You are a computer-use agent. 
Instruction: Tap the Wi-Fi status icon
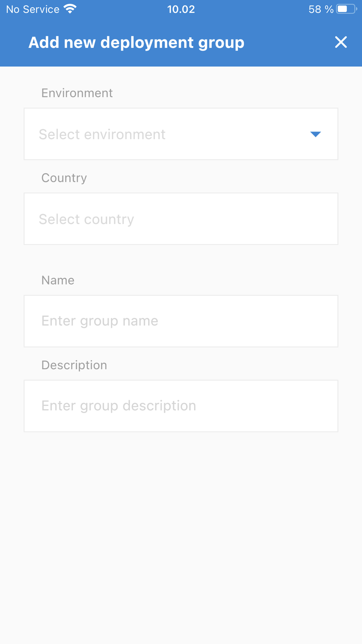tap(70, 9)
